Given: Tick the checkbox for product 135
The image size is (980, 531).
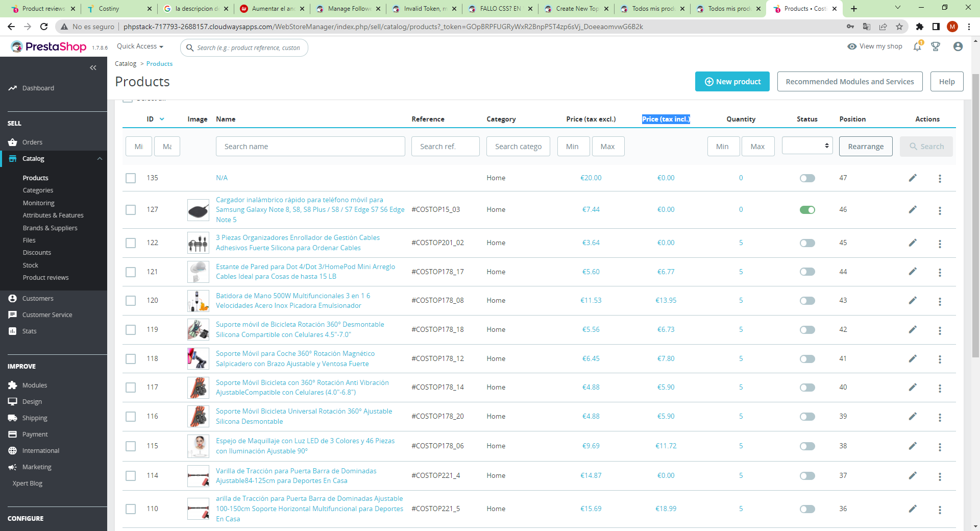Looking at the screenshot, I should (x=131, y=178).
